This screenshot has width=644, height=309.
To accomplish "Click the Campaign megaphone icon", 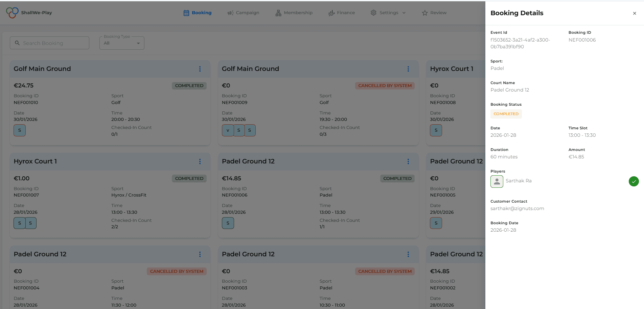I will click(230, 13).
